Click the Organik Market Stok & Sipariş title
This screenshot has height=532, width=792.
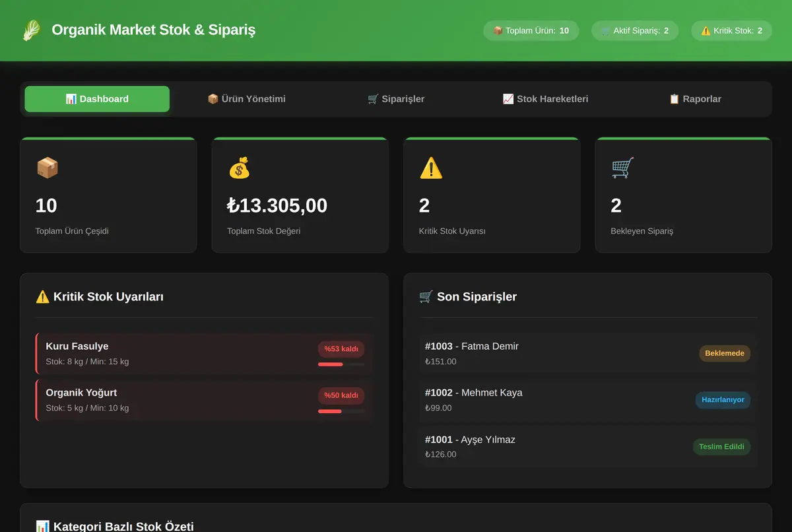point(153,30)
